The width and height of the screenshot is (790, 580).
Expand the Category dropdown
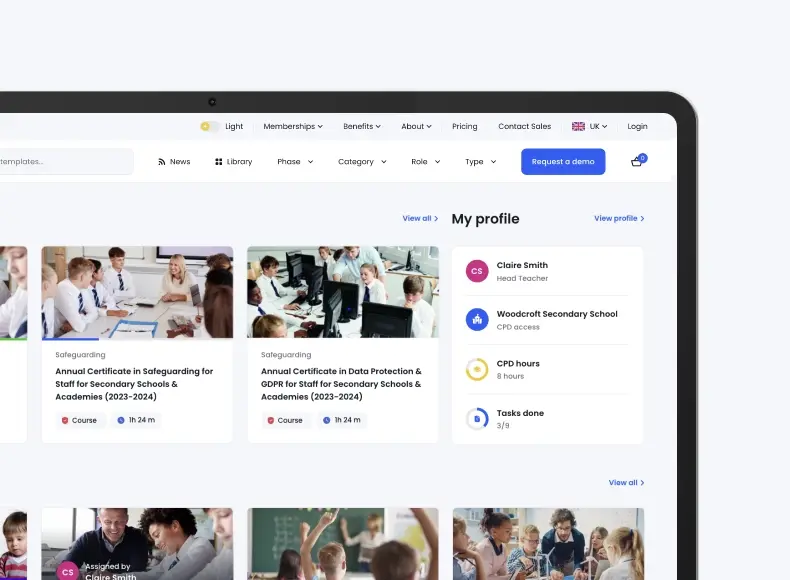point(362,162)
